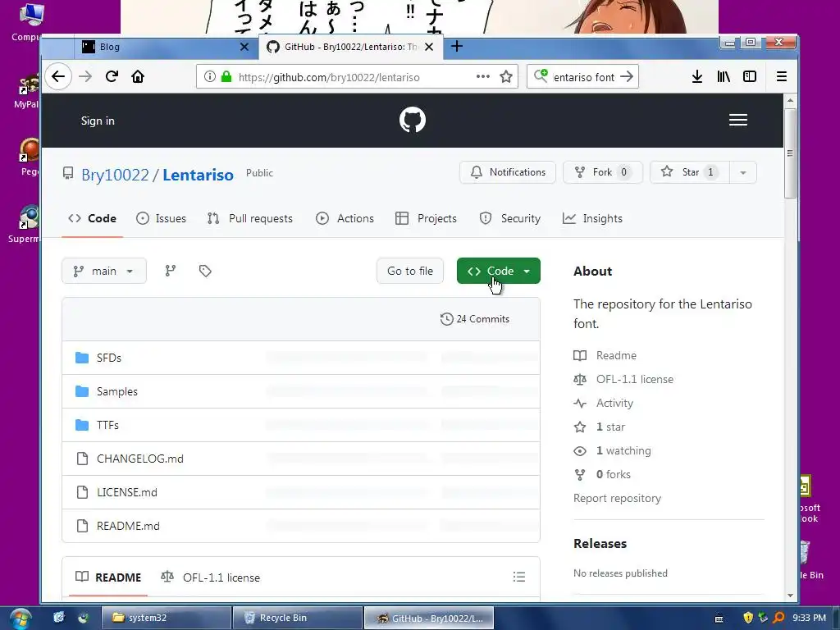Open the Star lists dropdown arrow
This screenshot has width=840, height=630.
(x=743, y=172)
